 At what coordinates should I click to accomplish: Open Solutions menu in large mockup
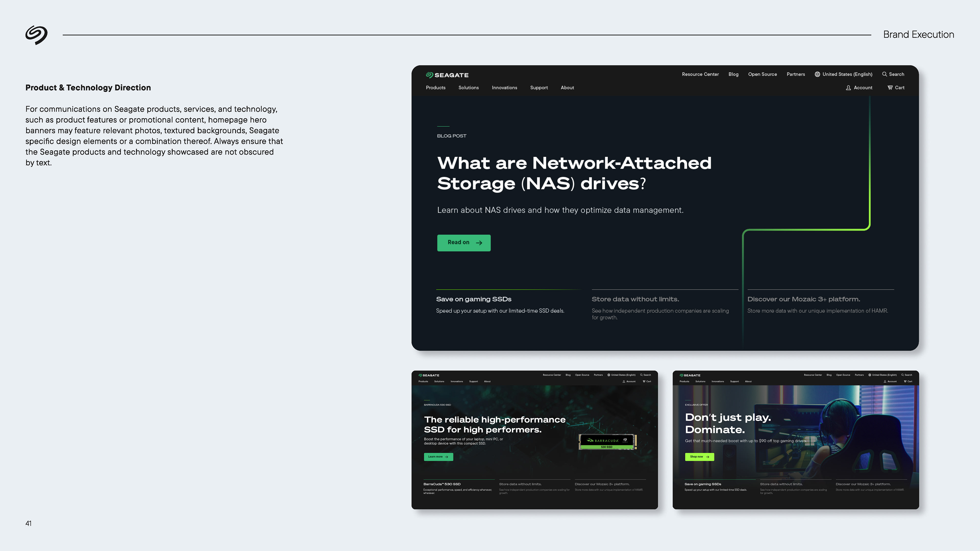469,88
